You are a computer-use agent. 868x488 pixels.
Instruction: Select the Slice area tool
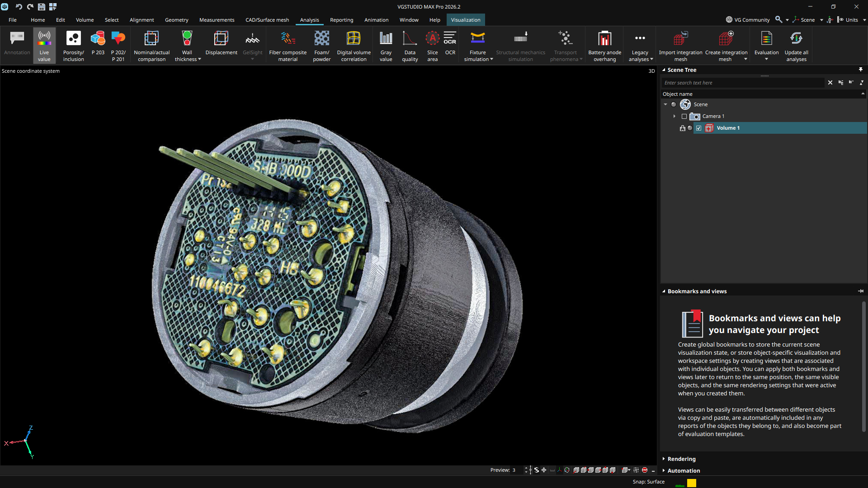433,46
